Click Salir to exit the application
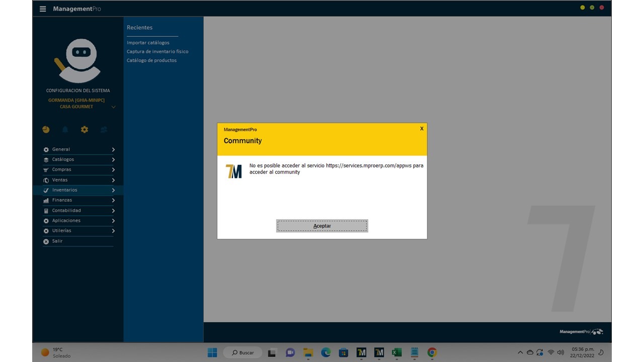Viewport: 644px width, 362px height. point(57,241)
